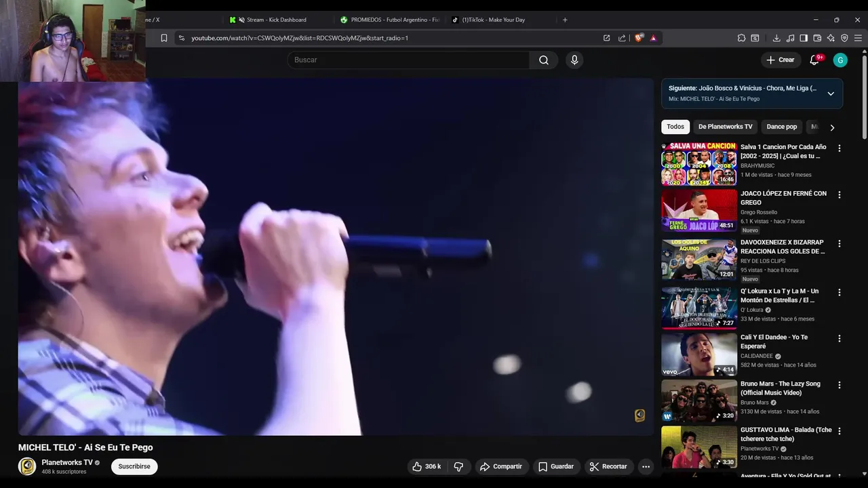Like the video with 306 k likes
868x488 pixels.
tap(427, 466)
